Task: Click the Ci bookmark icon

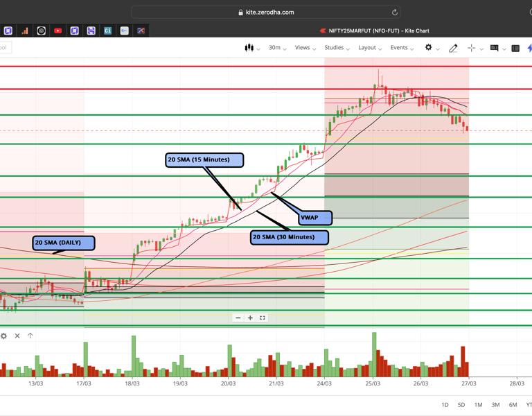Action: click(x=108, y=31)
